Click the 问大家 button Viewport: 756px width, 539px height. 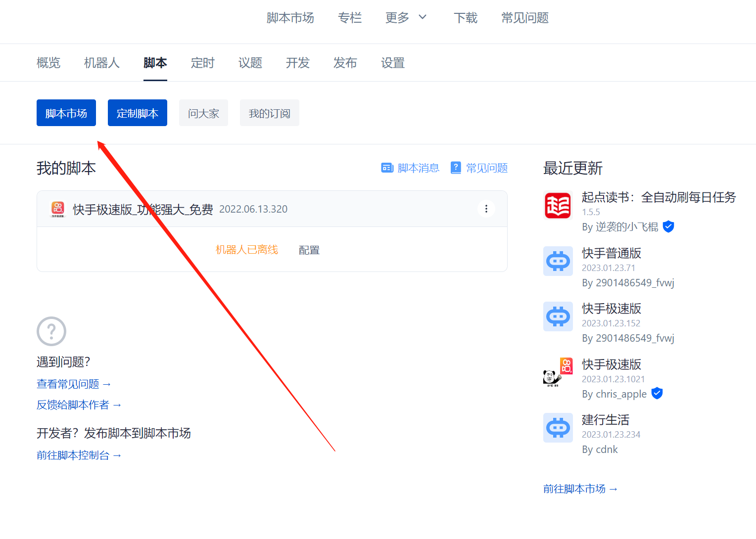click(203, 113)
